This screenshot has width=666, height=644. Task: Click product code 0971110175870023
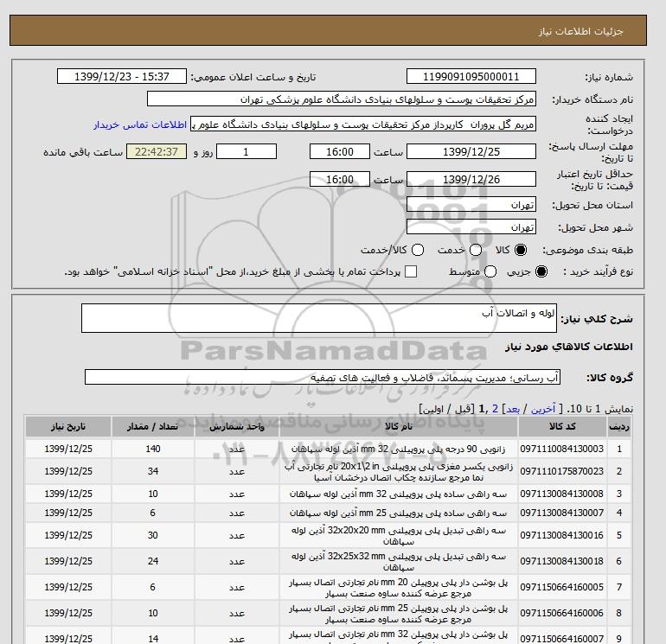click(562, 471)
